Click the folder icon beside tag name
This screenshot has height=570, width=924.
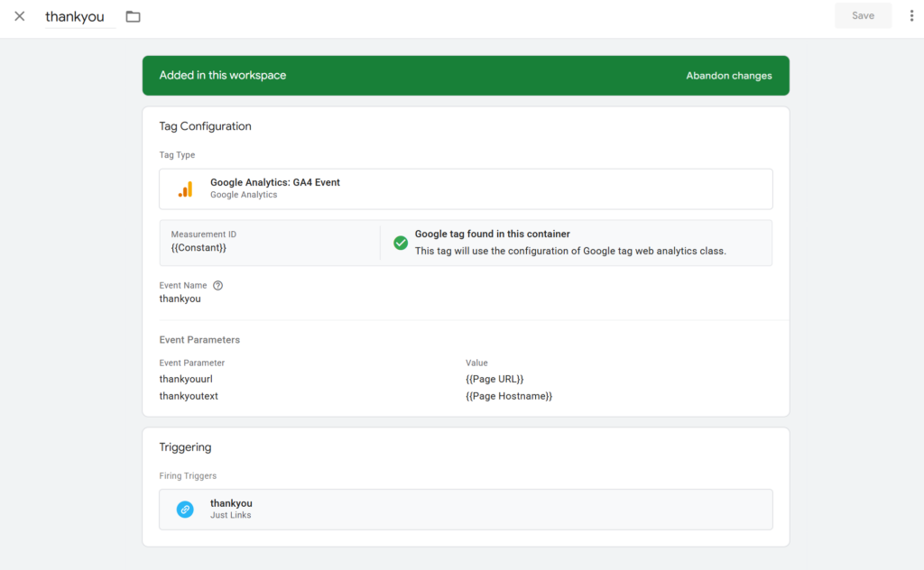(x=134, y=16)
